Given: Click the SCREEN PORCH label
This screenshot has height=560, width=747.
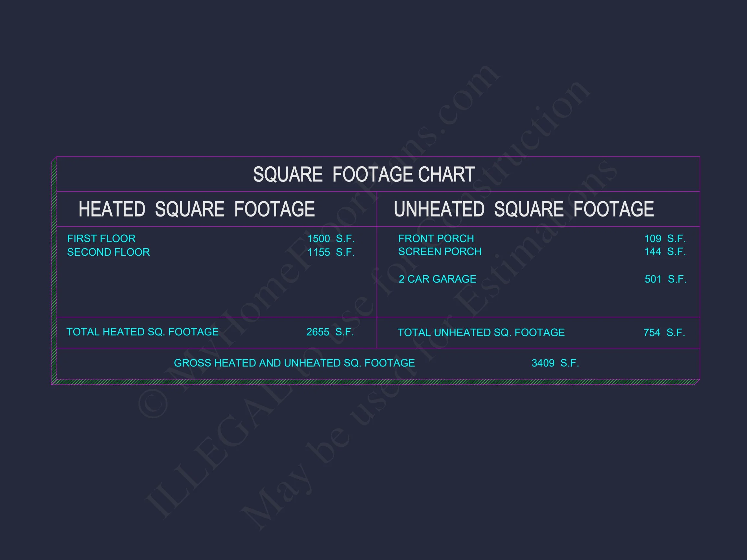Looking at the screenshot, I should 440,251.
